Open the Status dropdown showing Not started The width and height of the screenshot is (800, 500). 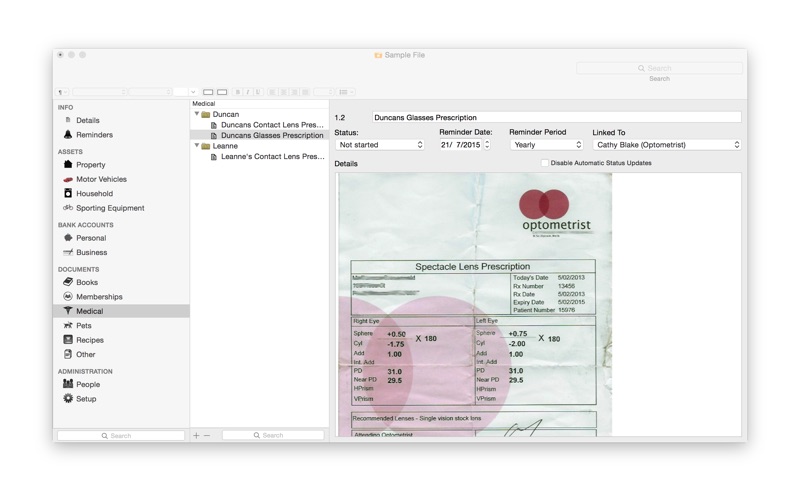point(380,145)
